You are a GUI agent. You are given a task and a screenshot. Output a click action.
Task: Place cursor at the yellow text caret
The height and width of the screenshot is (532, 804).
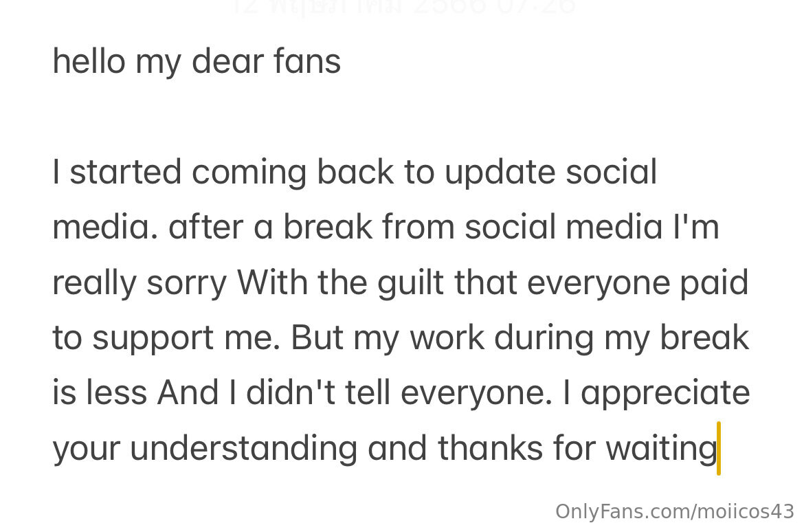point(719,448)
